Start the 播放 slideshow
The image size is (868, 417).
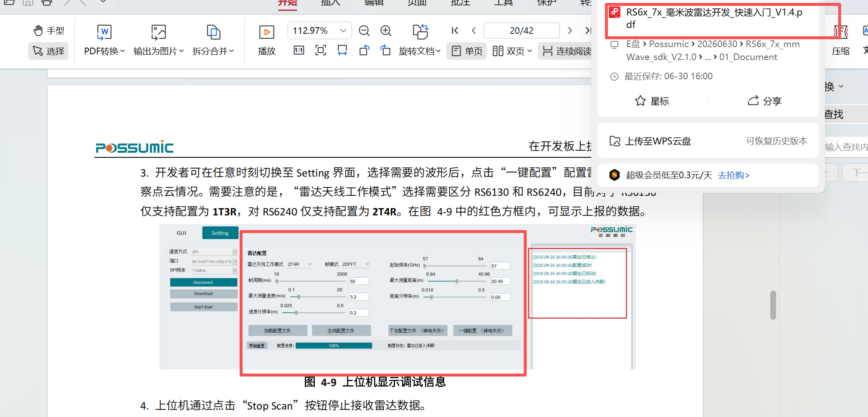tap(267, 40)
